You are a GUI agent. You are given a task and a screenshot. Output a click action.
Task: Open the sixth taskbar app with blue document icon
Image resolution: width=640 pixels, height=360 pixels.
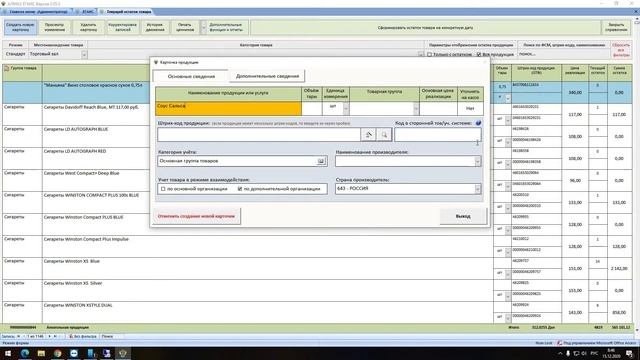(x=91, y=353)
